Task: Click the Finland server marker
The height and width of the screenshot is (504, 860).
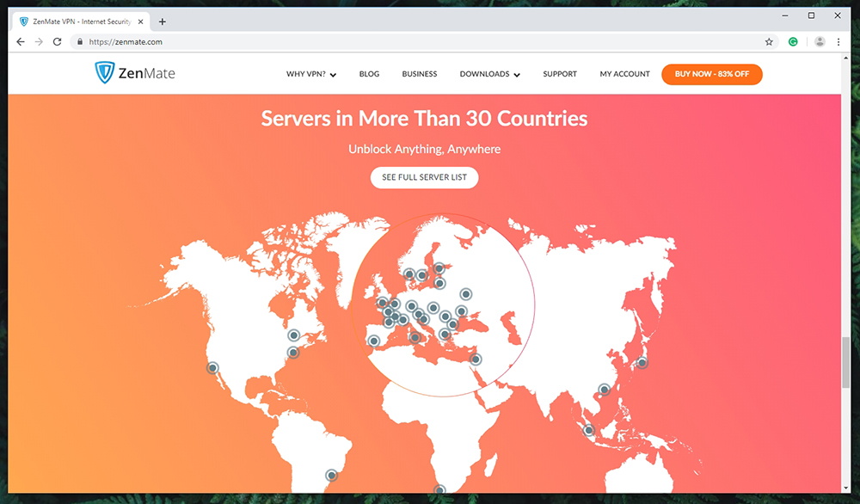Action: [439, 268]
